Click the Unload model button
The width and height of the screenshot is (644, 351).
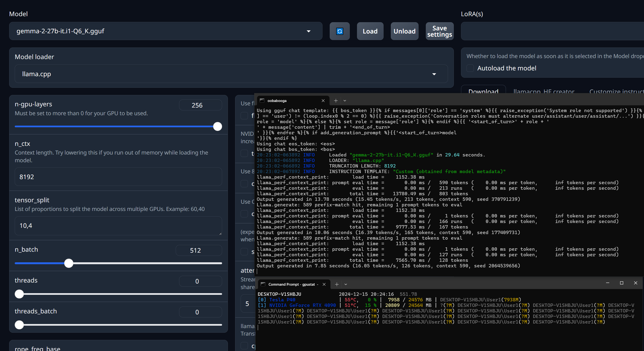click(x=405, y=31)
